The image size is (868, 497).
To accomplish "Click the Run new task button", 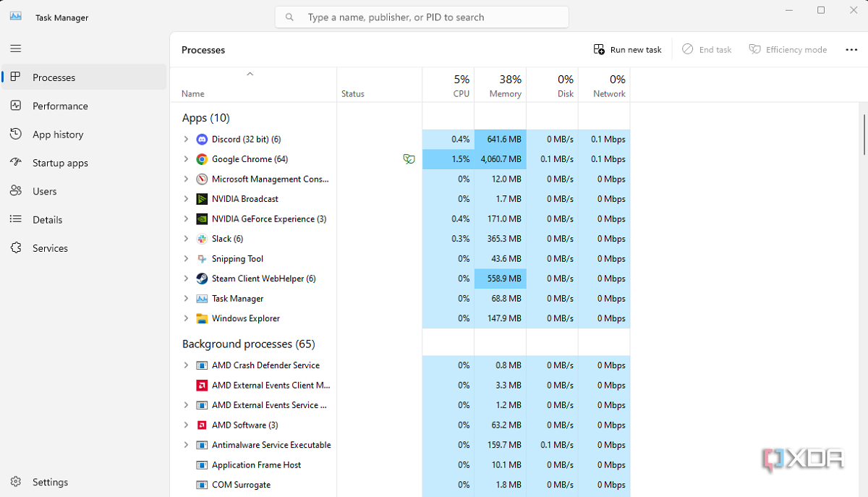I will [627, 49].
